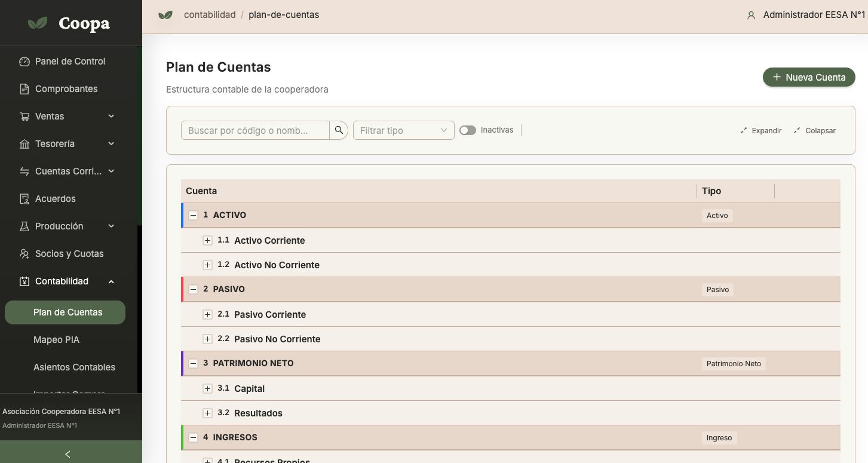Click the leaf icon in breadcrumb bar
The width and height of the screenshot is (868, 463).
click(165, 15)
